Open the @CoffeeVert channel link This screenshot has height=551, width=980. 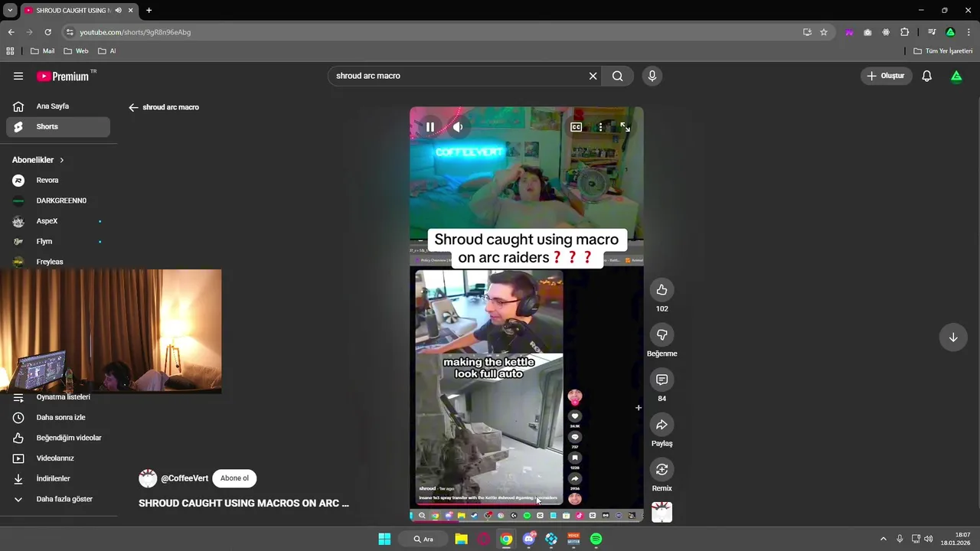(x=185, y=478)
